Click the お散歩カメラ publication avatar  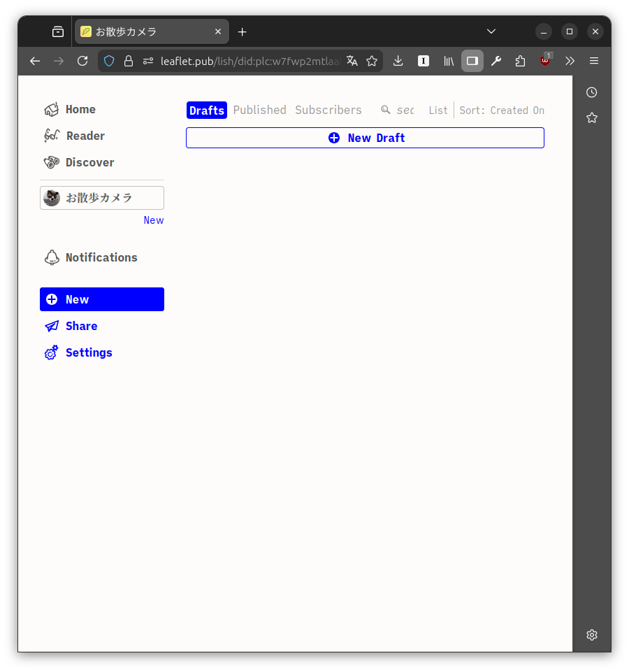click(51, 197)
